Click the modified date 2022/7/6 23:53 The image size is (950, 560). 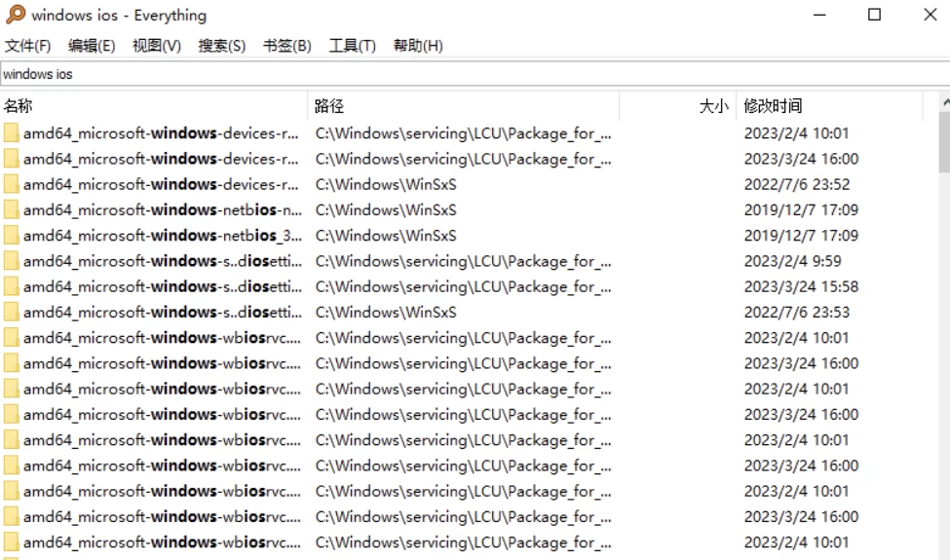(797, 313)
